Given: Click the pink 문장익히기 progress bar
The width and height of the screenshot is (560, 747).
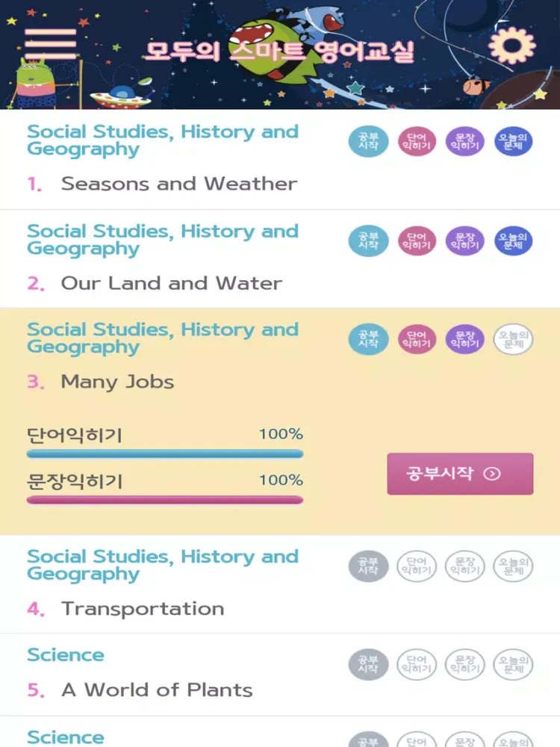Looking at the screenshot, I should (x=164, y=500).
